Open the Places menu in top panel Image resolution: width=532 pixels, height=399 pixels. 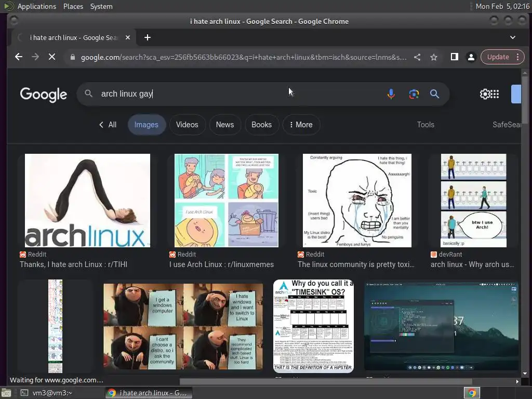[x=73, y=6]
